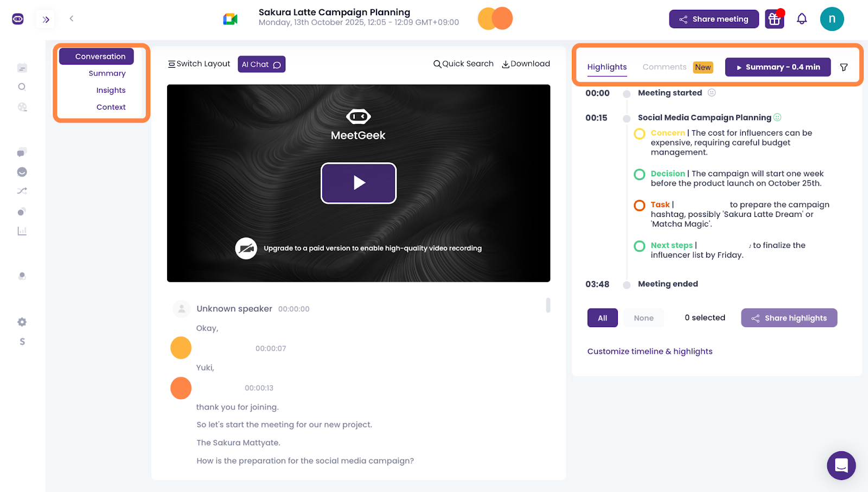Image resolution: width=868 pixels, height=492 pixels.
Task: Open the user avatar account menu
Action: 831,19
